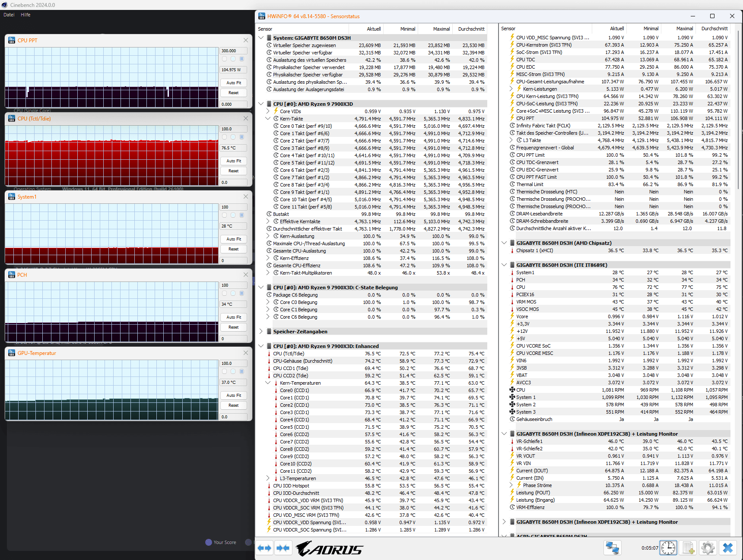Click the AORUS logo in HWiNFO footer
Image resolution: width=743 pixels, height=560 pixels.
[x=330, y=549]
